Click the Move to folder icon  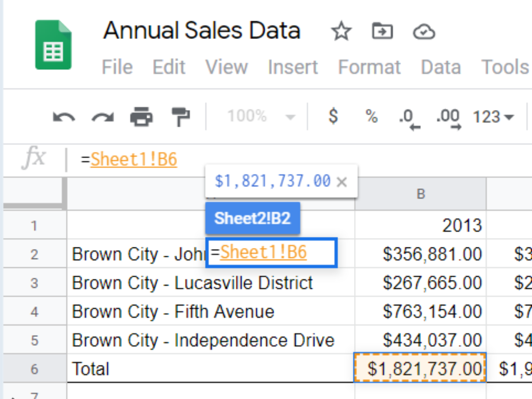382,31
